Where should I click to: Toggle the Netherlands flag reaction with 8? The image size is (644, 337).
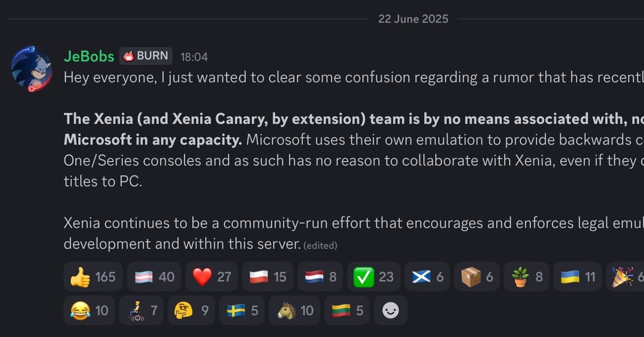point(320,277)
